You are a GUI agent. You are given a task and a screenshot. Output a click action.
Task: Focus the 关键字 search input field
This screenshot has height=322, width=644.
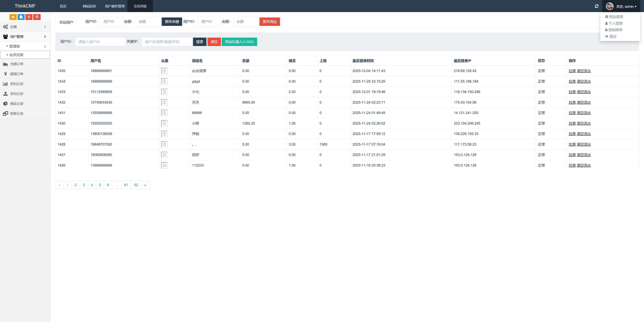167,42
